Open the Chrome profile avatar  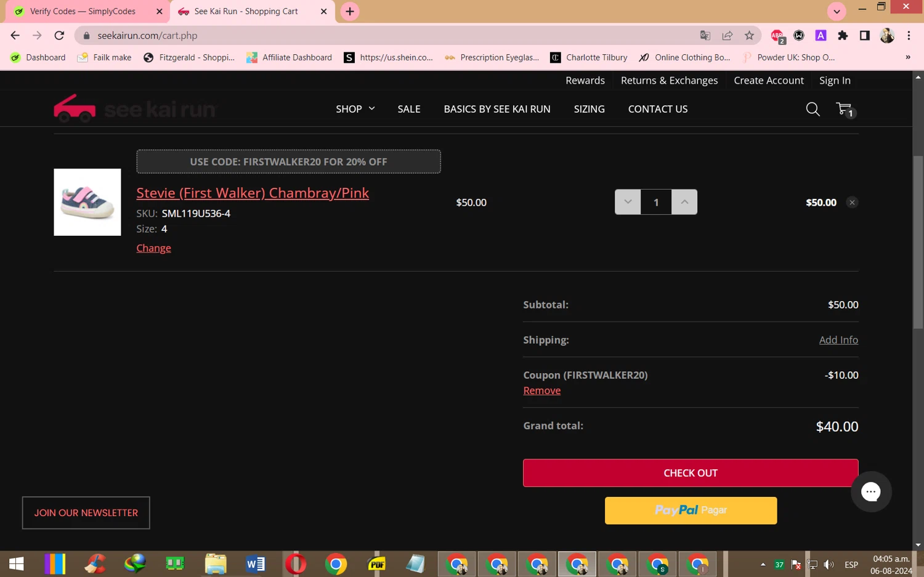tap(887, 36)
